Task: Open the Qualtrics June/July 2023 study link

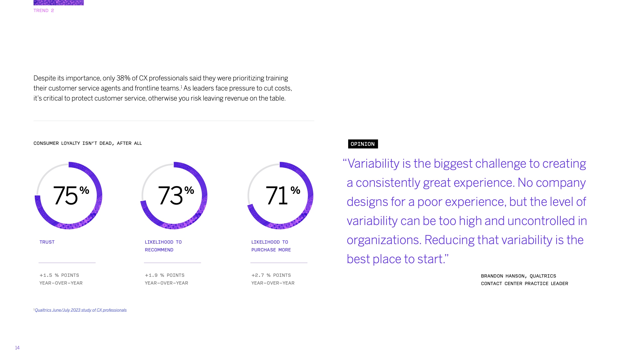Action: point(80,310)
